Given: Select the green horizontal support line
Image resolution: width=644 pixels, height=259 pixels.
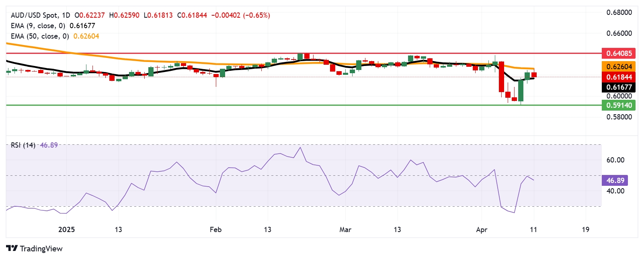Looking at the screenshot, I should (304, 105).
